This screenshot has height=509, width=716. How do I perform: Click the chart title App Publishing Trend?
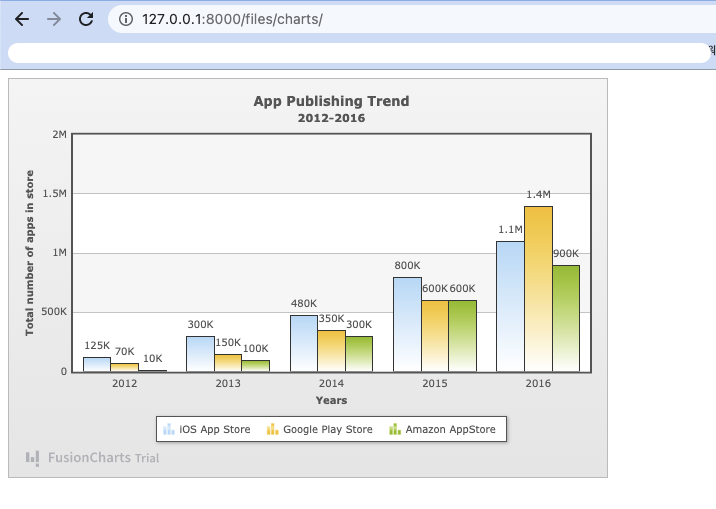[332, 101]
